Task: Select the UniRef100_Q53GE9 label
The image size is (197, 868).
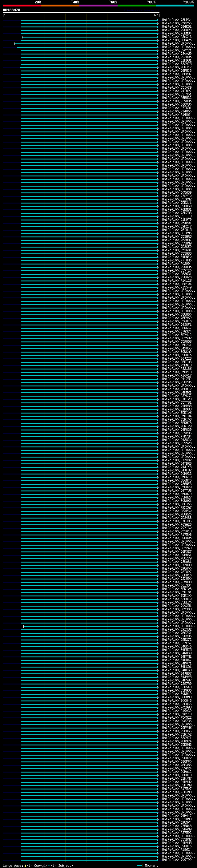Action: (177, 247)
